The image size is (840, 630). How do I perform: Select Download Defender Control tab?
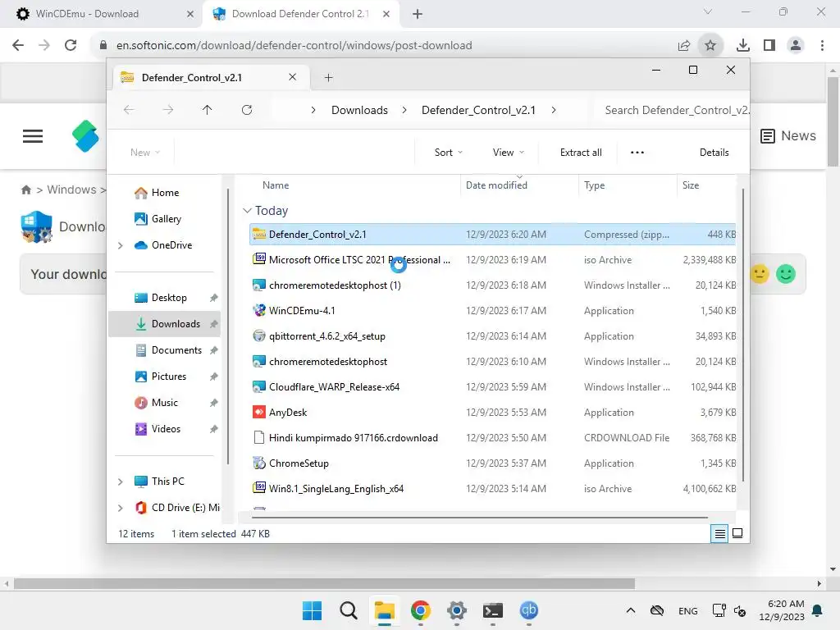coord(300,14)
